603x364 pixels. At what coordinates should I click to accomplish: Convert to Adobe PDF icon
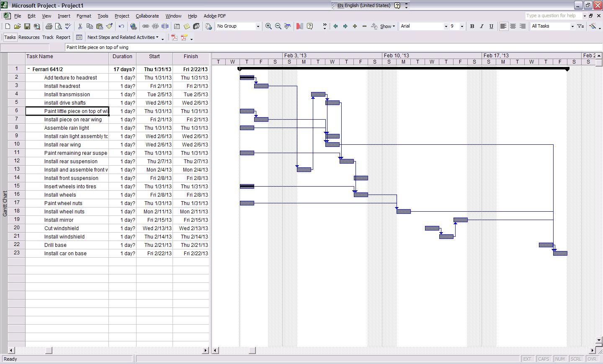click(x=175, y=38)
